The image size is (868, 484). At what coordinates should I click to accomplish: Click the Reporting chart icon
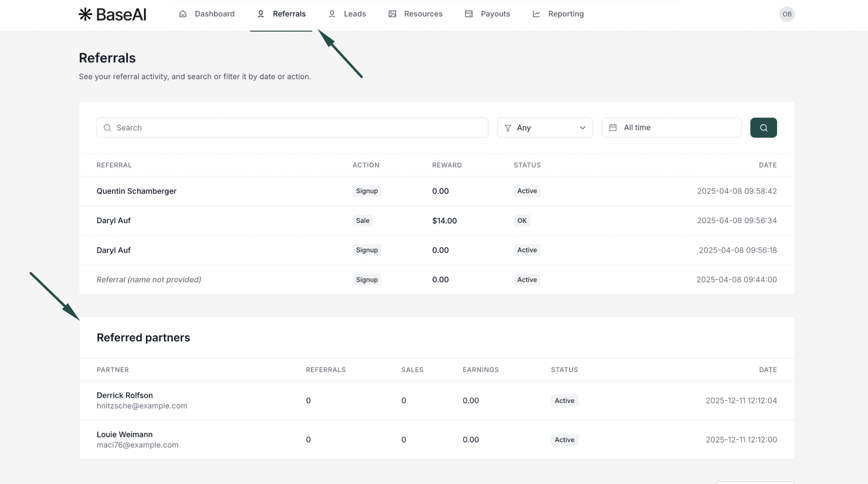point(536,14)
